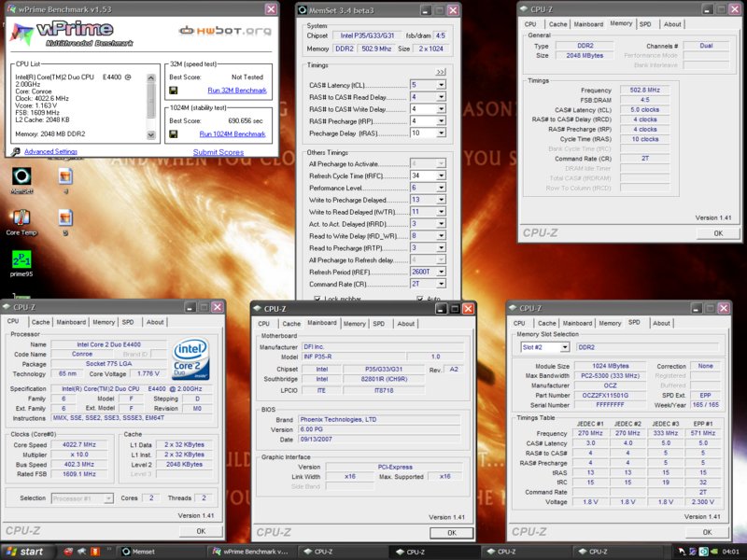Toggle the Lock mchbar checkbox in MemSet
747x560 pixels.
(317, 299)
